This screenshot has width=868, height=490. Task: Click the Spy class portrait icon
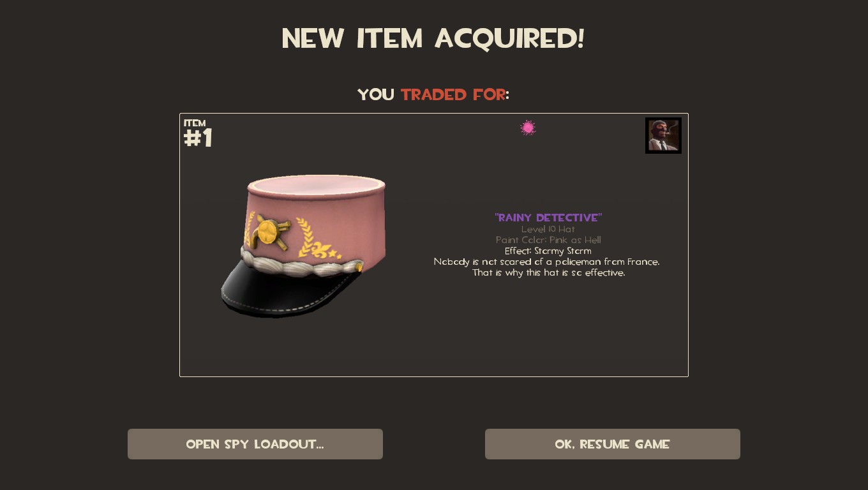point(663,135)
